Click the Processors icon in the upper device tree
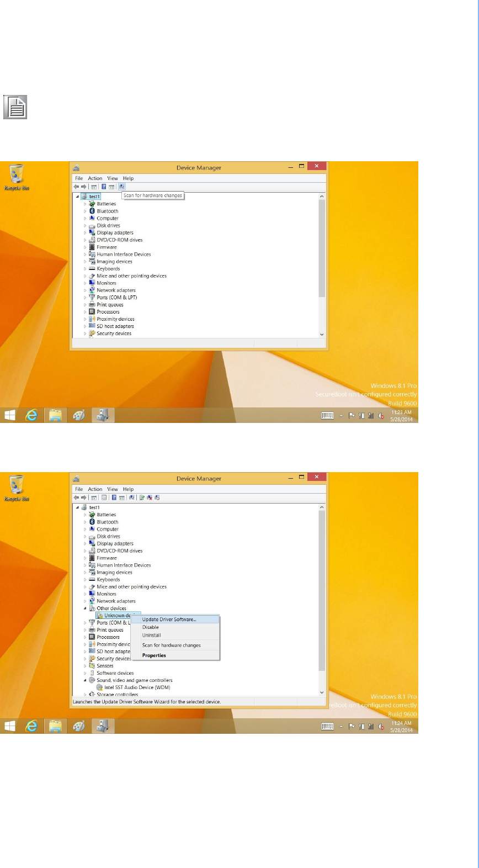 (x=92, y=312)
